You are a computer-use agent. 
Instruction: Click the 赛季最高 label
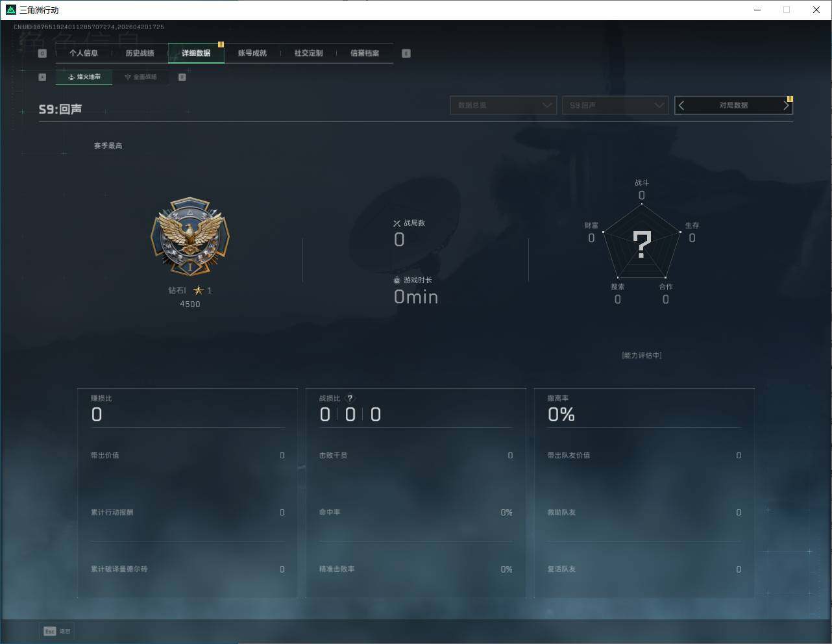coord(108,145)
